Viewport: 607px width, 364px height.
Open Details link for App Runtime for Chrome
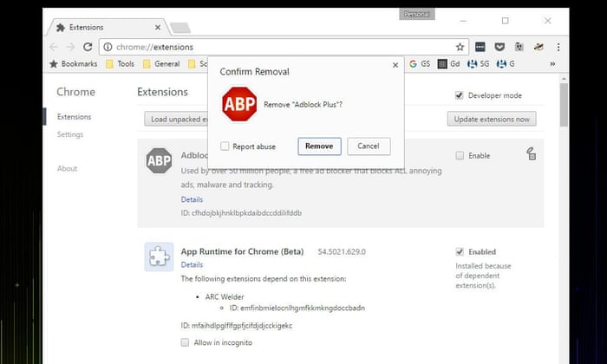click(x=192, y=265)
